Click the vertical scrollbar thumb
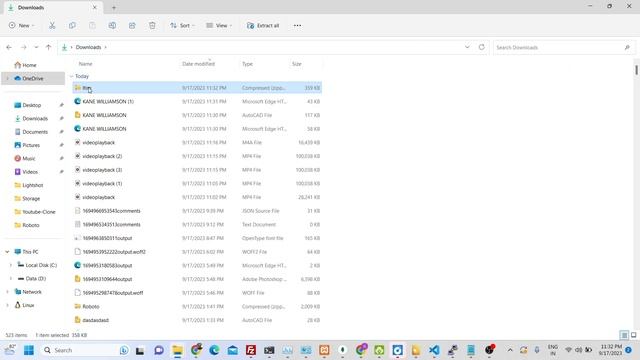Viewport: 640px width, 360px height. [x=636, y=70]
